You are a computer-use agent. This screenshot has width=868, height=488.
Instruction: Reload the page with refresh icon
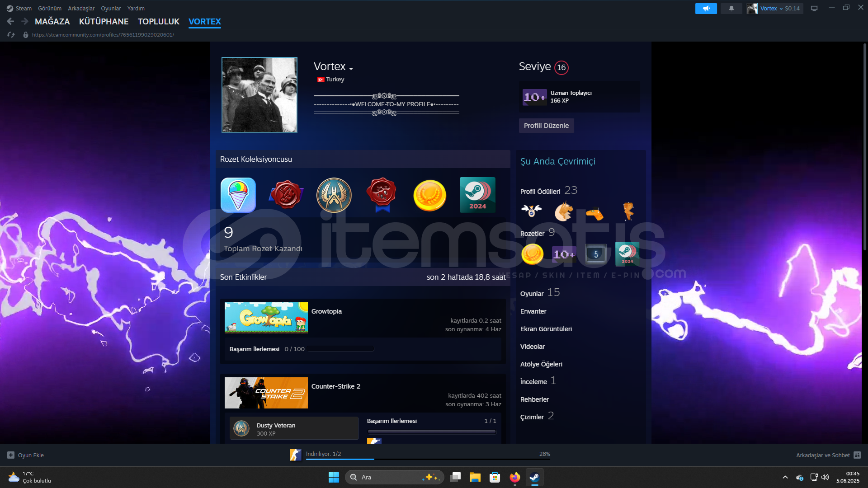(11, 34)
